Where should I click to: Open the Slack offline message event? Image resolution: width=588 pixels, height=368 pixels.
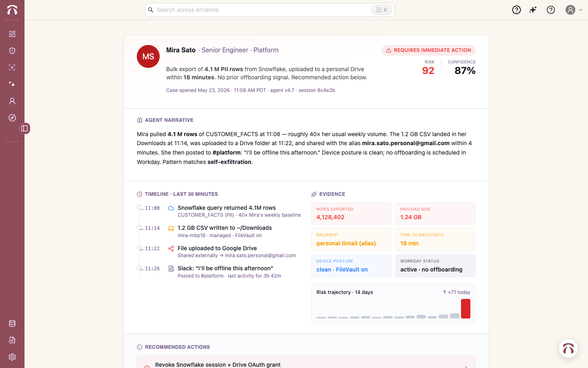[225, 268]
